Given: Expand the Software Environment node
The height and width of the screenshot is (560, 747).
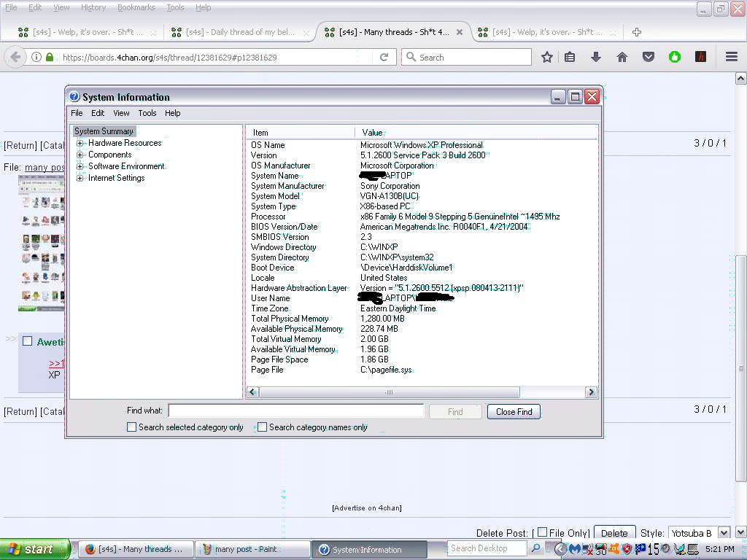Looking at the screenshot, I should coord(80,166).
